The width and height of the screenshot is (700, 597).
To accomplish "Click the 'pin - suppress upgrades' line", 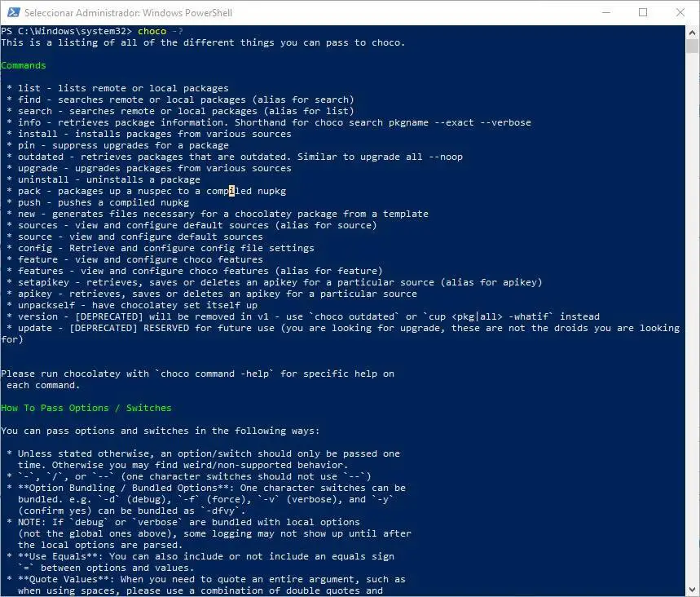I will 118,145.
